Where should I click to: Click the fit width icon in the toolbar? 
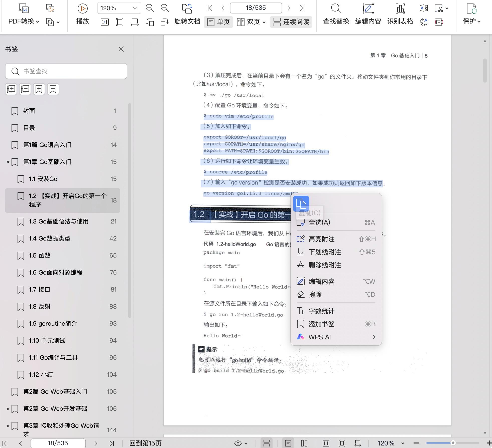point(135,22)
